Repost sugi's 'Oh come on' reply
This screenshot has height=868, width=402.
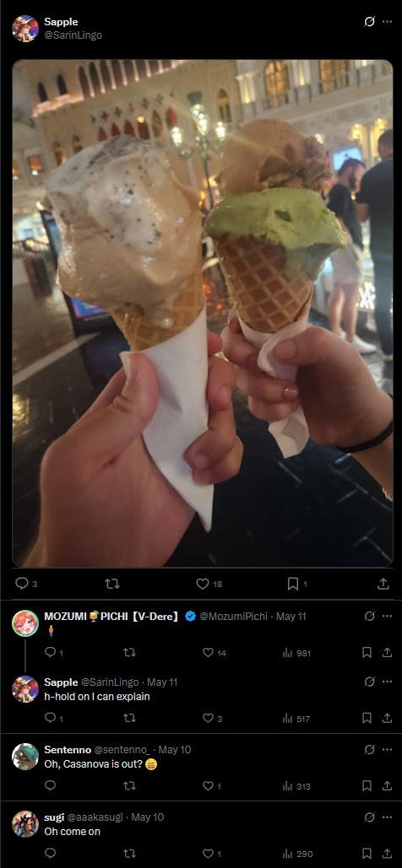(129, 853)
